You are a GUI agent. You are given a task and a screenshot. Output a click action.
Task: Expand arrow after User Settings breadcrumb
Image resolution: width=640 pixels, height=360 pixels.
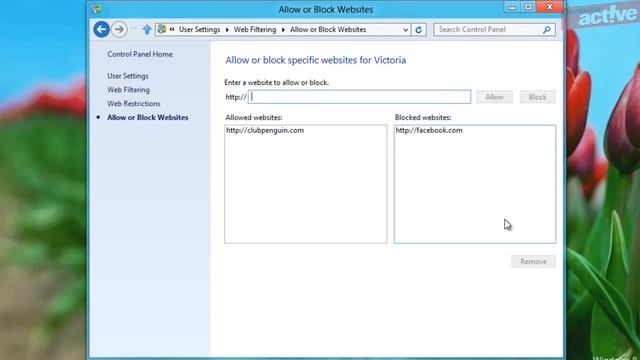tap(227, 29)
